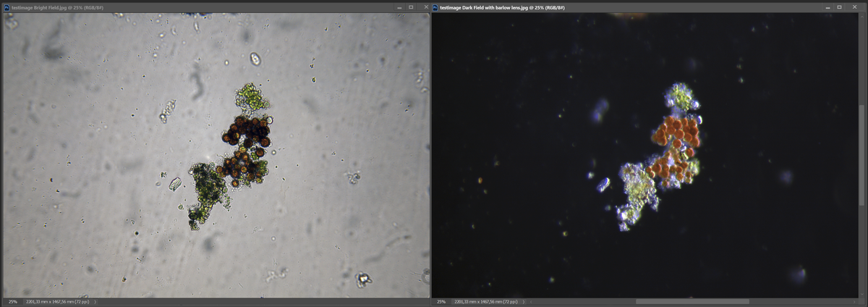Viewport: 868px width, 307px height.
Task: Click the 25% zoom field in the Dark Field window
Action: 441,301
